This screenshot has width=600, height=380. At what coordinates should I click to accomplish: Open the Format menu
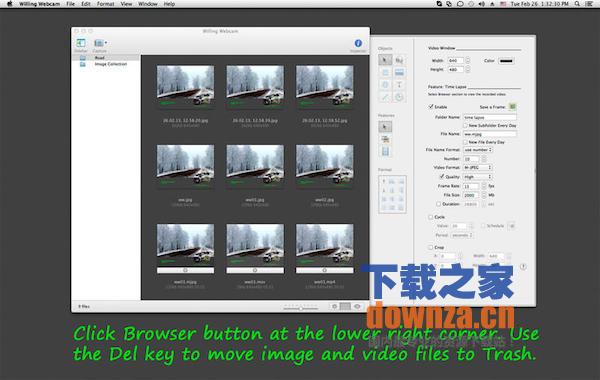point(105,4)
